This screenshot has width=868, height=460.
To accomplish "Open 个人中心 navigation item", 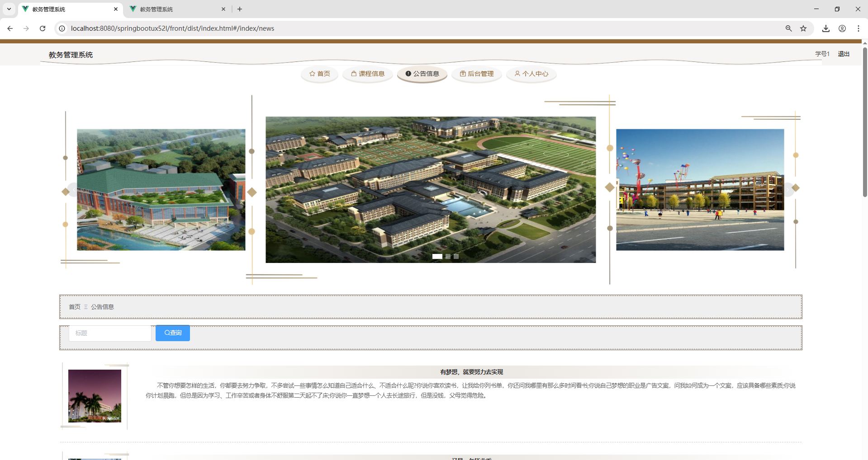I will pos(531,74).
